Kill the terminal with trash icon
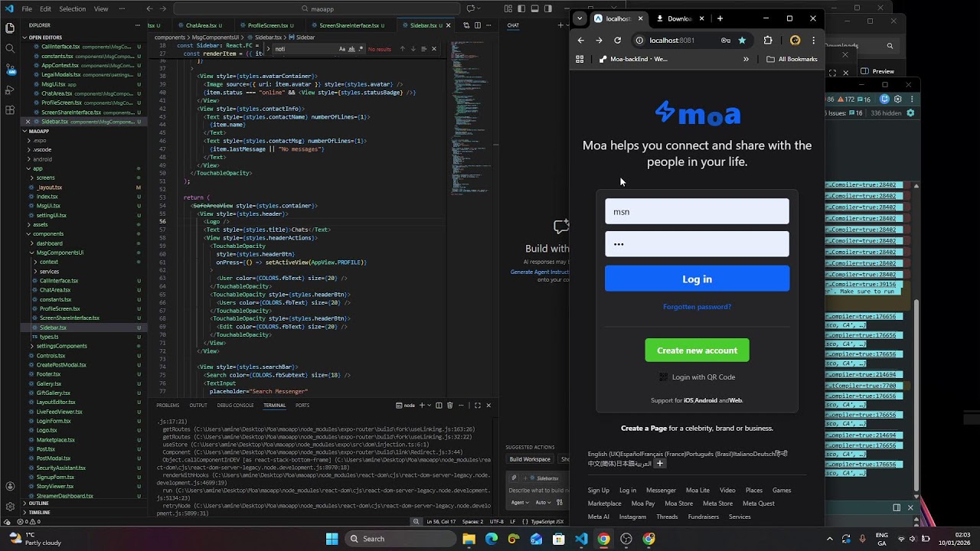980x551 pixels. point(450,405)
